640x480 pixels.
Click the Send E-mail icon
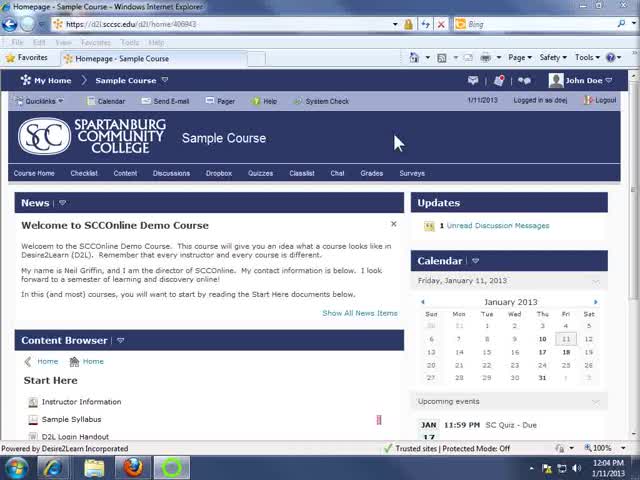tap(145, 101)
